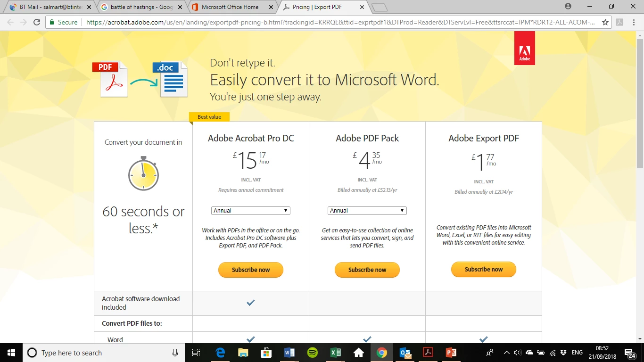Open a new tab with the new tab button

[x=380, y=7]
